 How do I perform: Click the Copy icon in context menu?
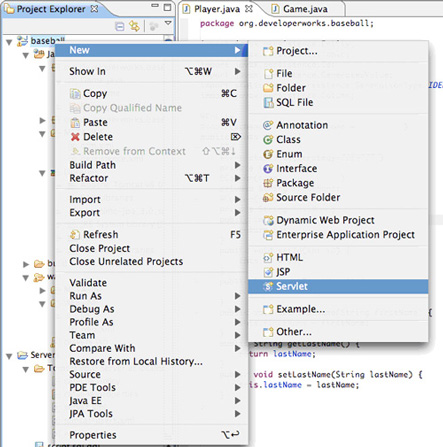click(x=75, y=94)
